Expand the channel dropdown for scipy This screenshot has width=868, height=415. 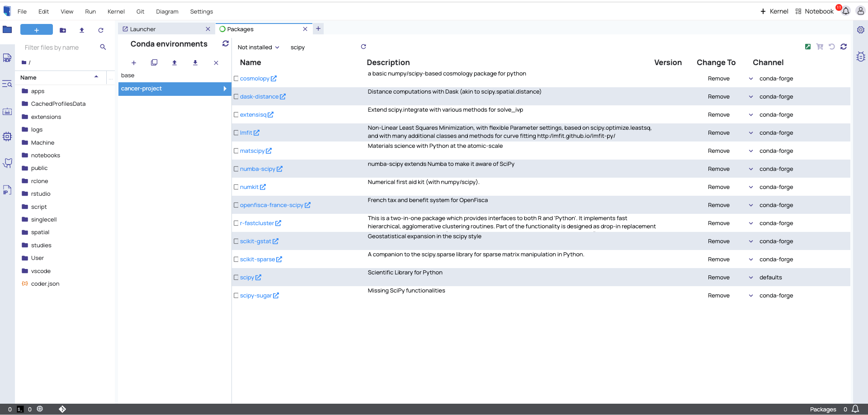[750, 277]
